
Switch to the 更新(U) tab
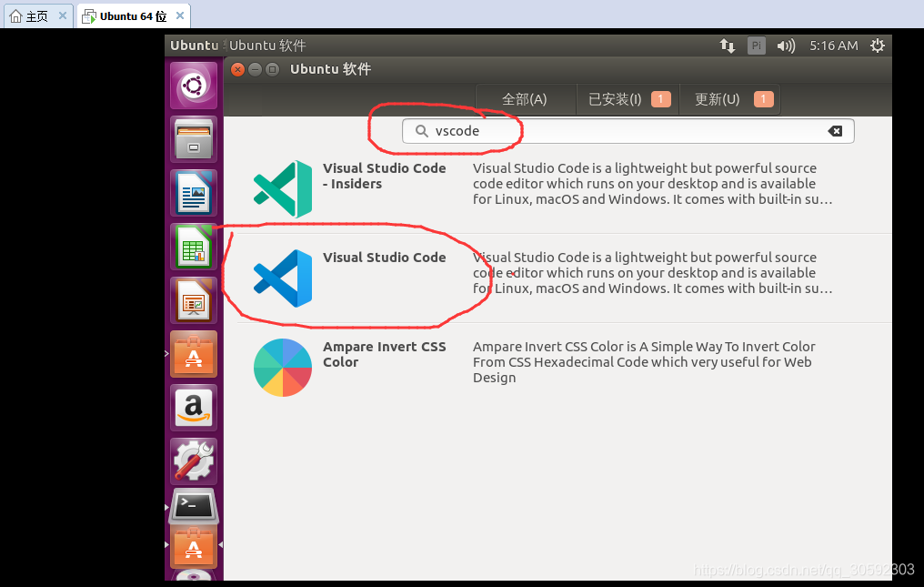click(729, 99)
